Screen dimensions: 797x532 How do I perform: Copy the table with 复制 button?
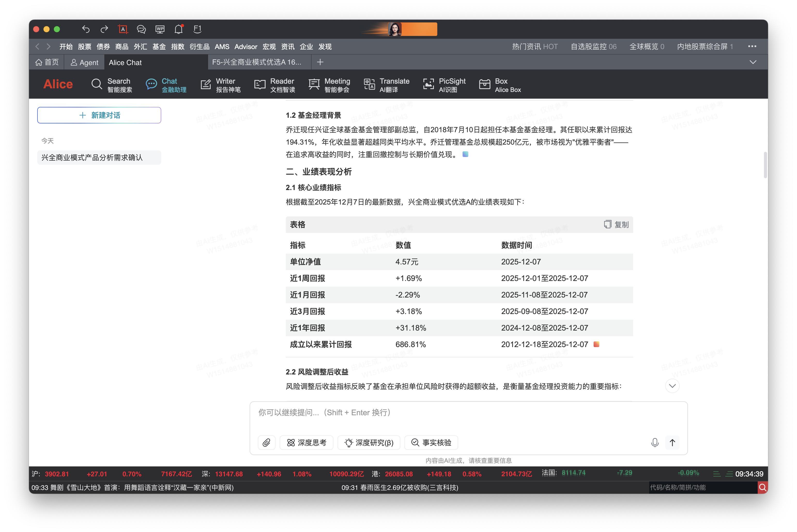pyautogui.click(x=616, y=225)
